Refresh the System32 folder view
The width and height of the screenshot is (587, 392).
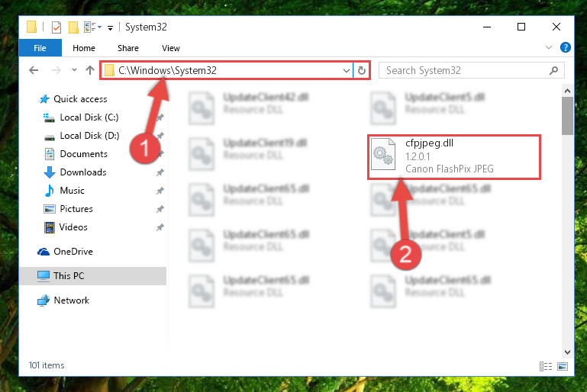(362, 70)
